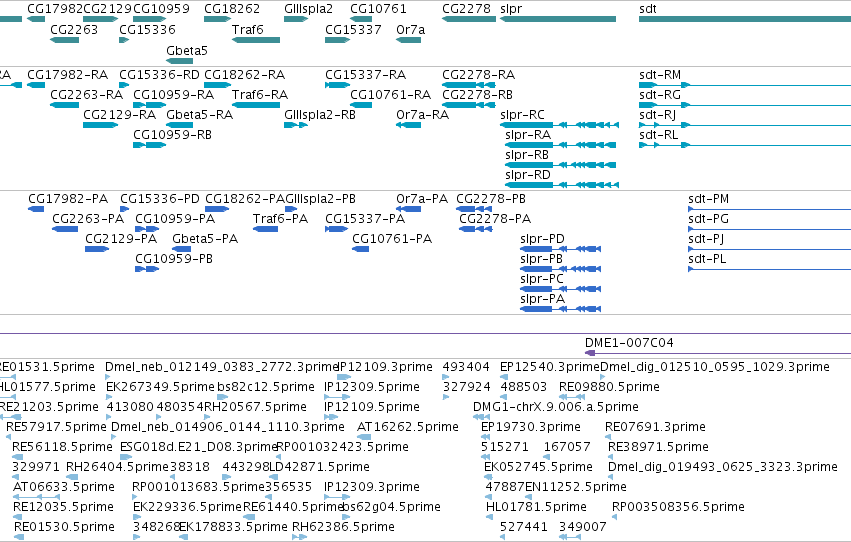Screen dimensions: 851x542
Task: Click protein slpr-PA label
Action: (x=542, y=298)
